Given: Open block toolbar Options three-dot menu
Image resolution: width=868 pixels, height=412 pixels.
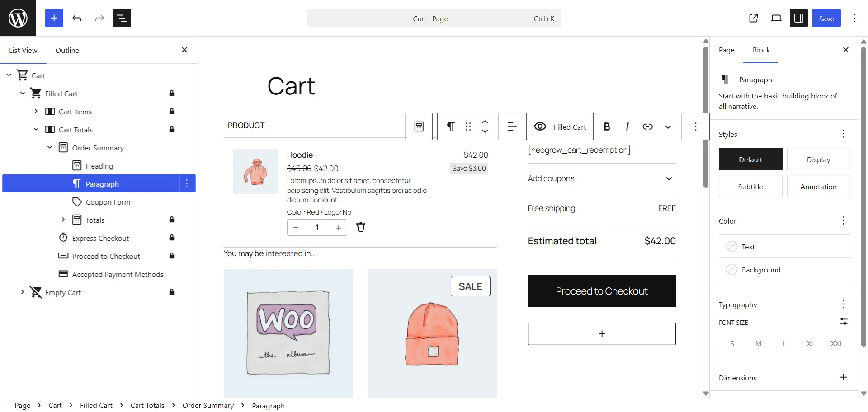Looking at the screenshot, I should (696, 126).
